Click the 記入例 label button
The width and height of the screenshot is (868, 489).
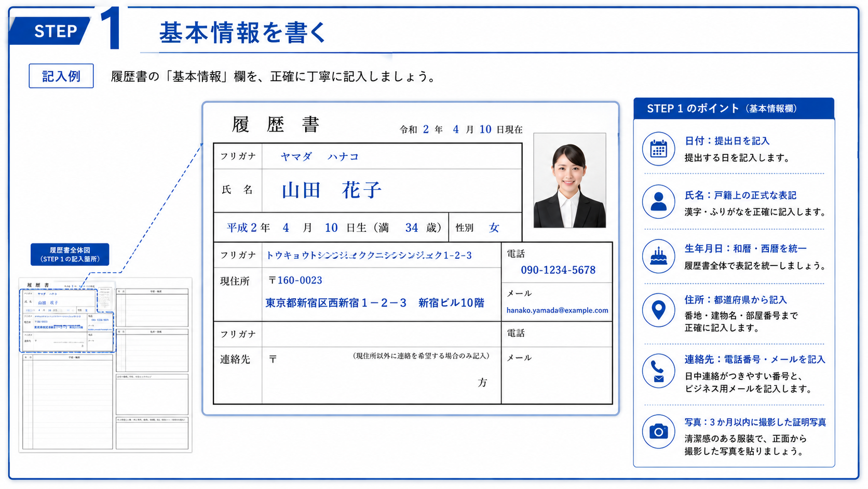pos(61,76)
